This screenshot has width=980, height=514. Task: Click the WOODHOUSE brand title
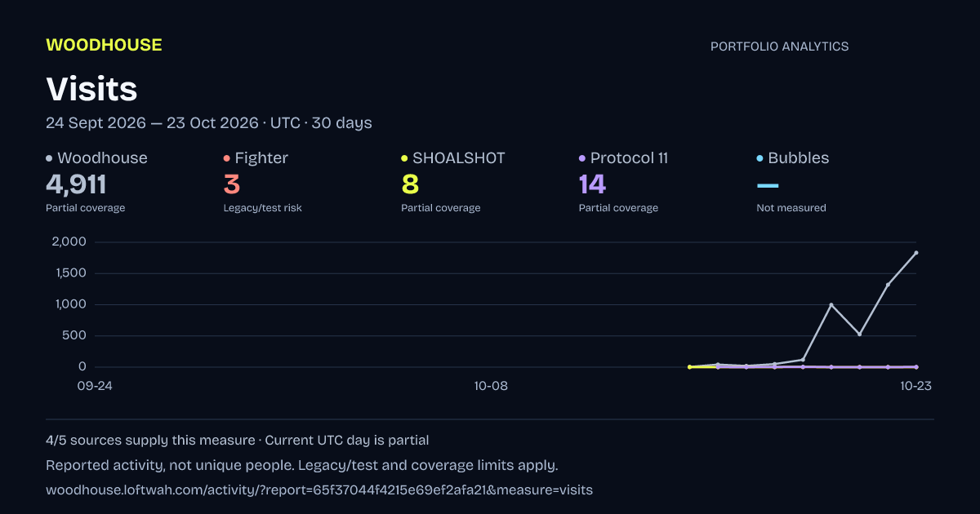pyautogui.click(x=104, y=46)
